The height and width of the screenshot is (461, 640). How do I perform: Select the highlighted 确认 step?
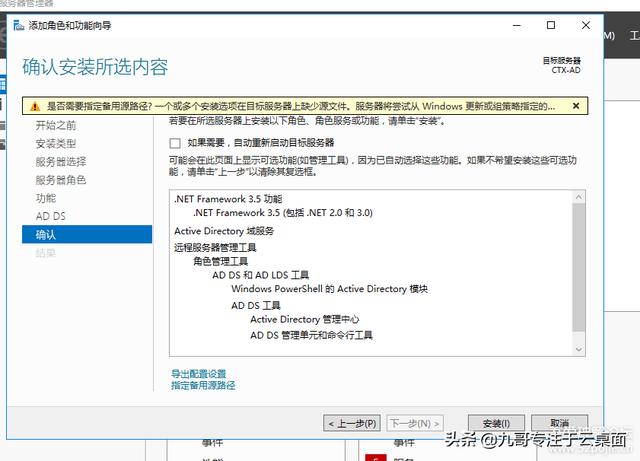87,234
